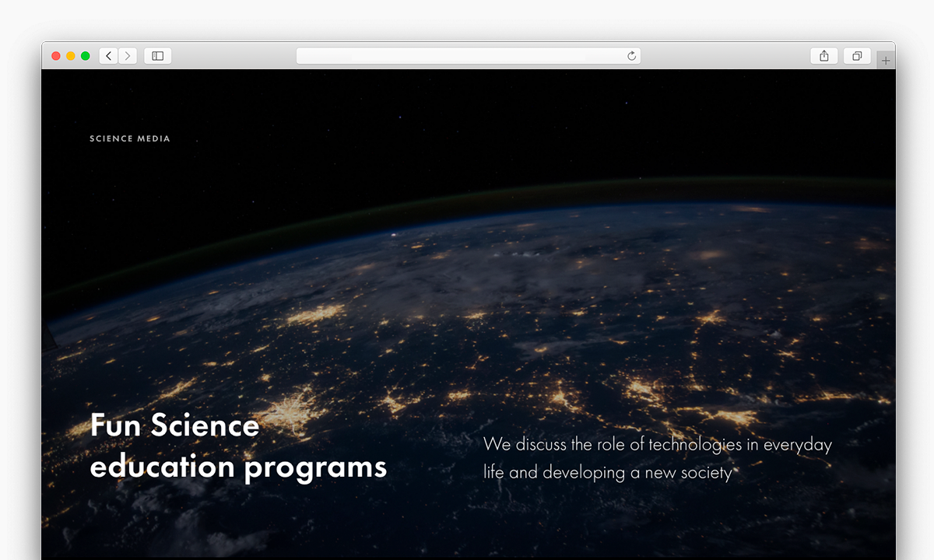Screen dimensions: 934x560
Task: Open the SCIENCE MEDIA logo link
Action: [x=130, y=138]
